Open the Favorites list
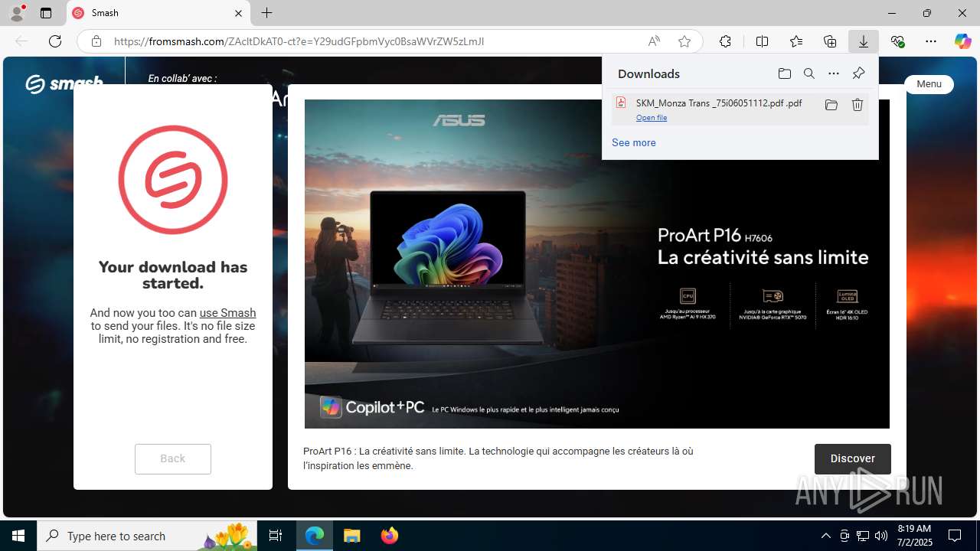The image size is (980, 551). coord(796,41)
